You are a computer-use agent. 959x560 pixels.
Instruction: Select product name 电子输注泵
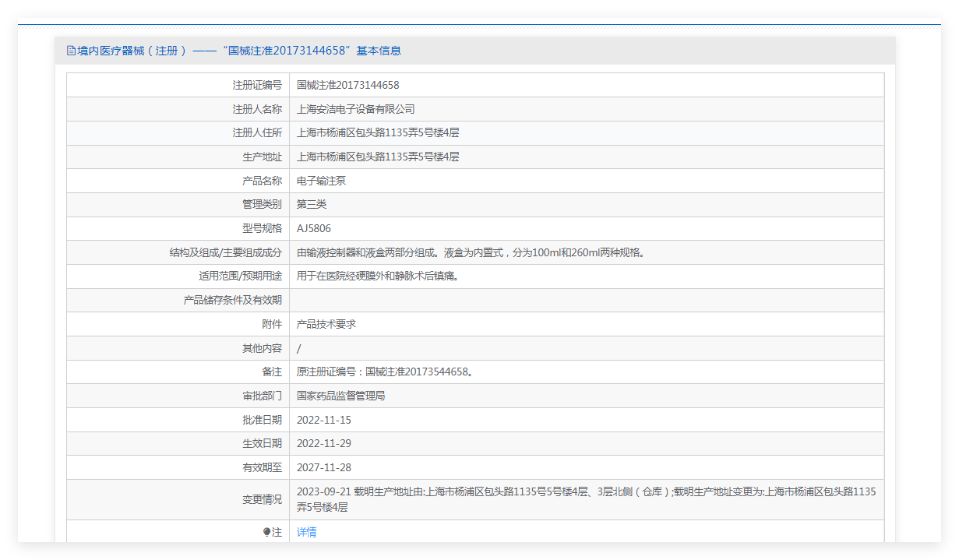322,181
